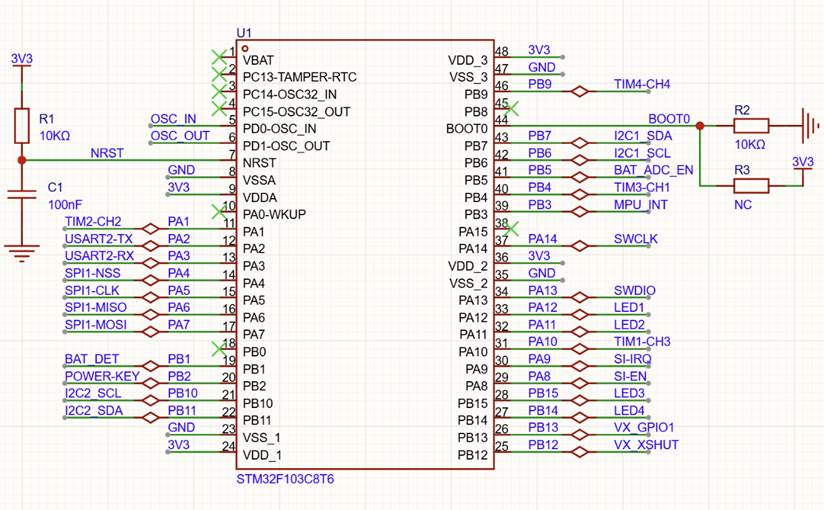
Task: Click the diamond port symbol on the PA2 line
Action: pyautogui.click(x=151, y=246)
